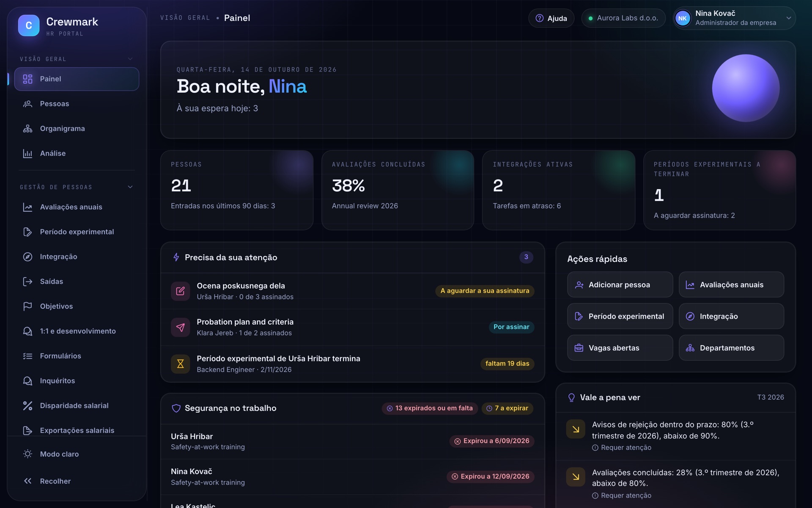Collapse the Gestão de Pessoas section
The width and height of the screenshot is (812, 508).
[x=130, y=187]
